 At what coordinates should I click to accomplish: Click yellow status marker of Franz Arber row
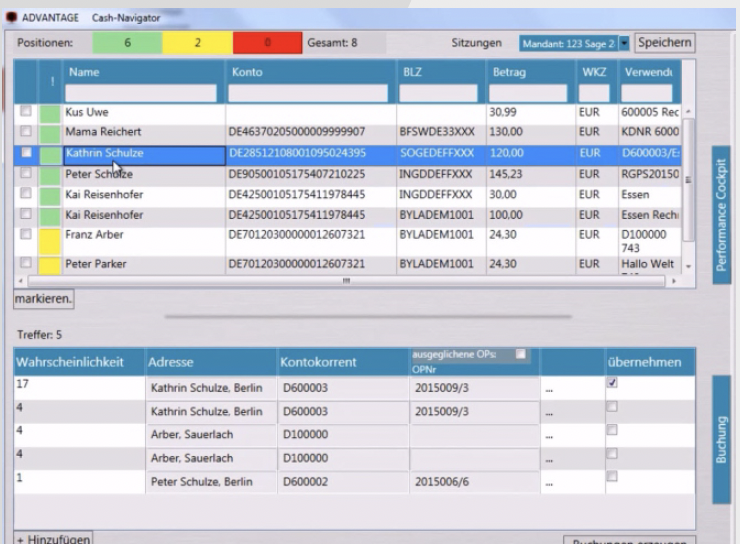coord(50,241)
